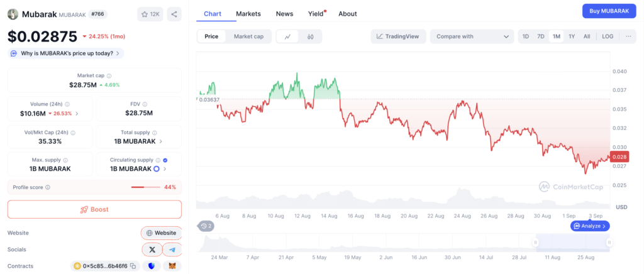Screen dimensions: 644x274
Task: Switch chart to Price view
Action: (211, 36)
